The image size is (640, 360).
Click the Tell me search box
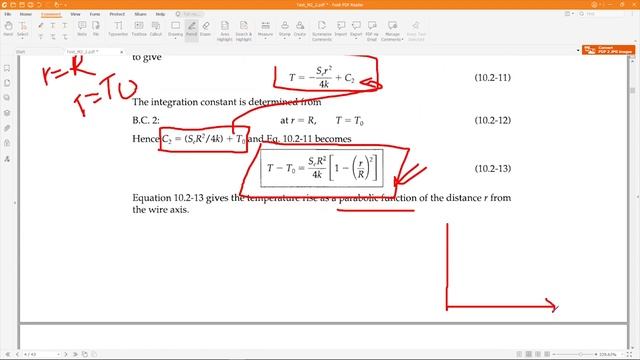[190, 14]
